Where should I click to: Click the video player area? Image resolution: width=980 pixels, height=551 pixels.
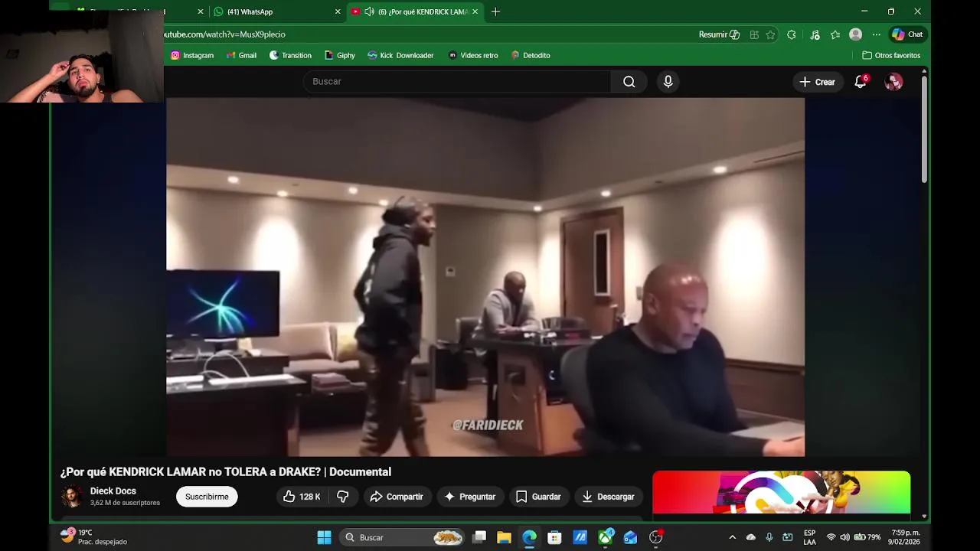tap(485, 277)
